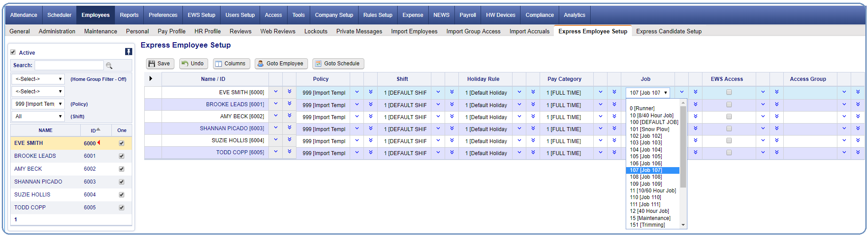The width and height of the screenshot is (868, 236).
Task: Uncheck the One checkbox for BROOKE LEADS
Action: coord(122,156)
